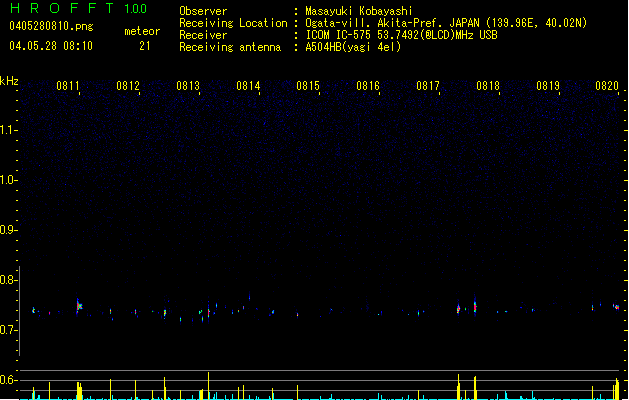Click the 0819 time axis marker
The width and height of the screenshot is (629, 400).
tap(548, 86)
